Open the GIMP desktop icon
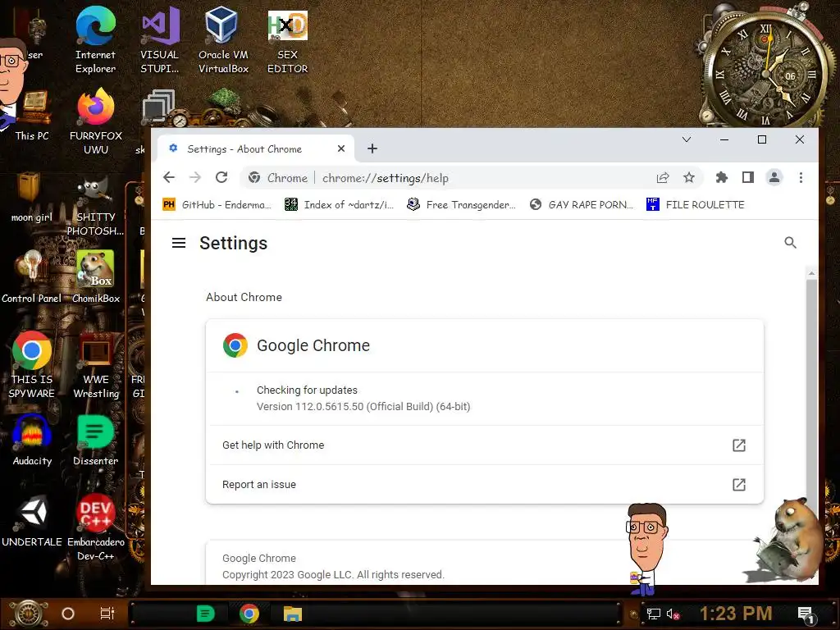This screenshot has height=630, width=840. [x=95, y=206]
